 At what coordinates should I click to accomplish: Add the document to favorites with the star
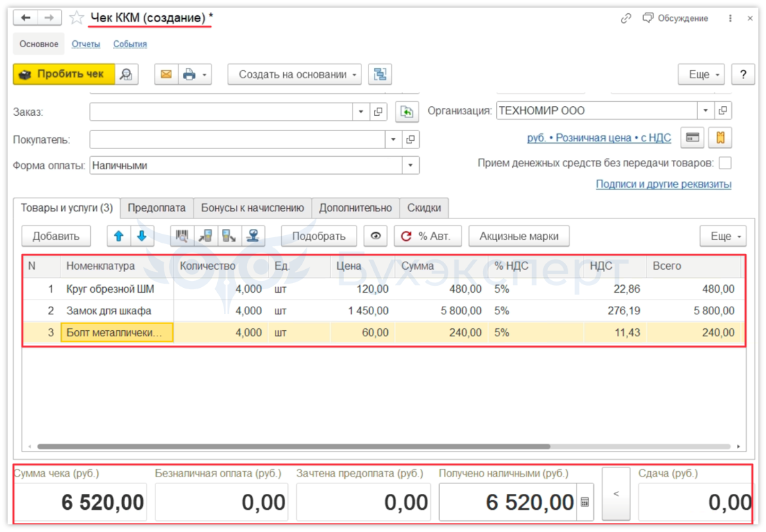76,18
